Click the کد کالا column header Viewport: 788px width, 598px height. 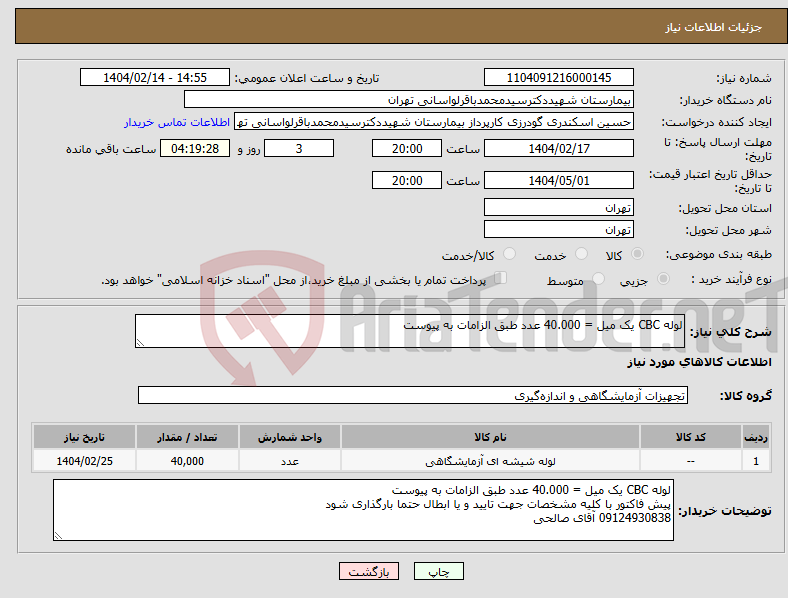coord(691,437)
